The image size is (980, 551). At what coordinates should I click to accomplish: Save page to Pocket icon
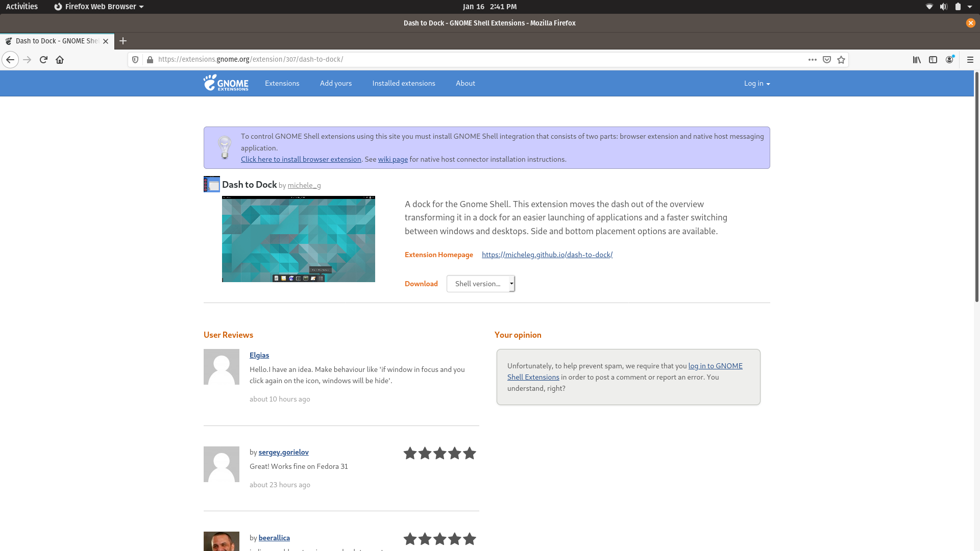point(827,60)
